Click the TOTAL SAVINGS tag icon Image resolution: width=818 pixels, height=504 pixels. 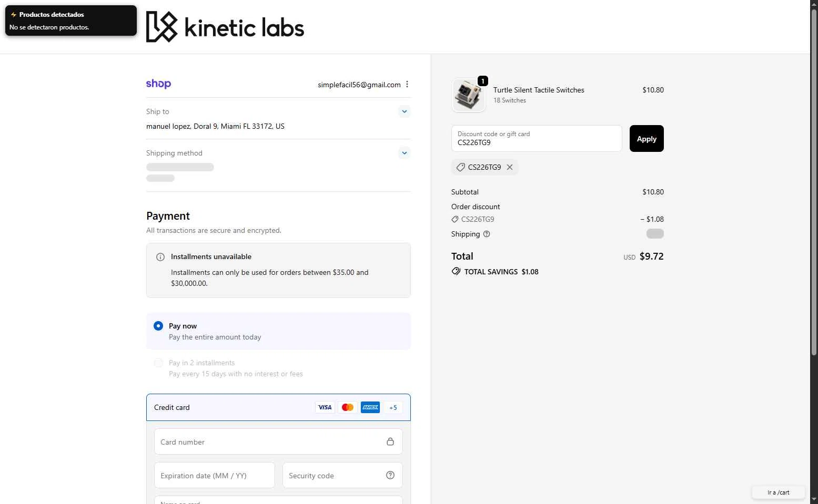456,272
